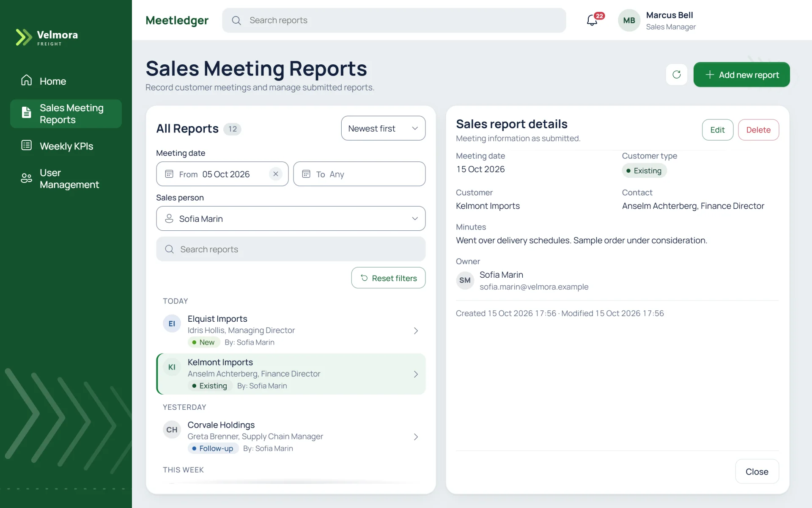The image size is (812, 508).
Task: Click the refresh reports icon button
Action: [677, 75]
